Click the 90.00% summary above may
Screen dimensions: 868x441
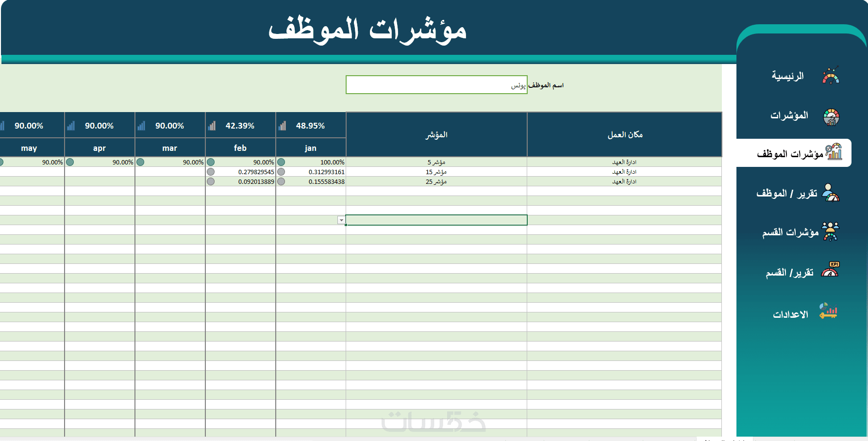click(x=29, y=126)
